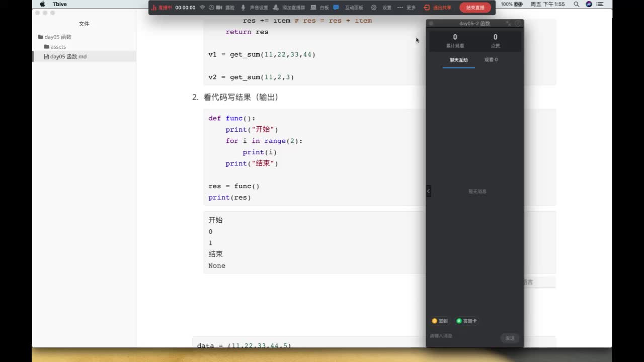Click the 累计观看 view count

pyautogui.click(x=455, y=41)
